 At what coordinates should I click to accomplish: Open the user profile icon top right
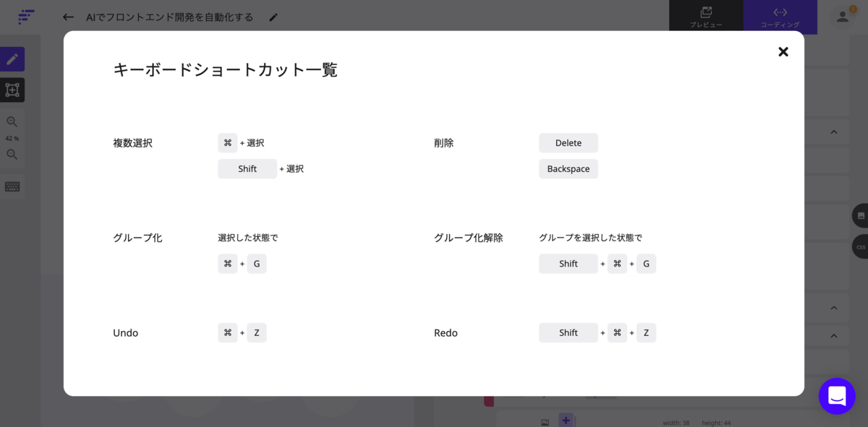(x=842, y=16)
